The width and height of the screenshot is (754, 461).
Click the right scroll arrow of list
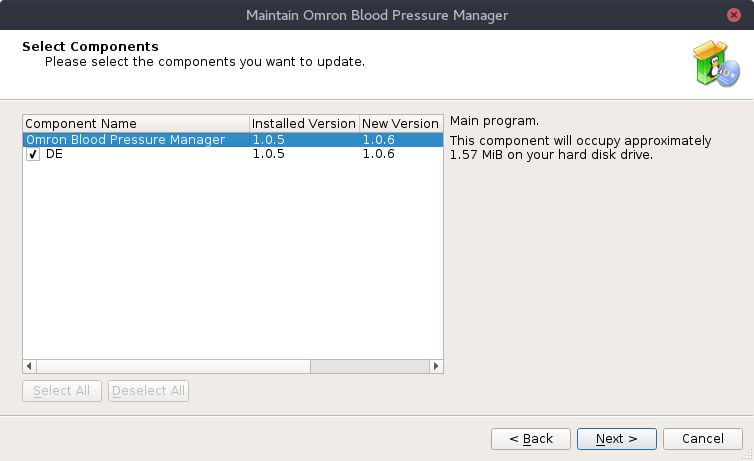[436, 366]
